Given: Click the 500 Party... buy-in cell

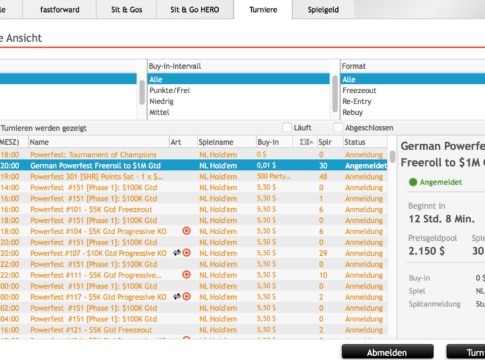Looking at the screenshot, I should click(273, 176).
